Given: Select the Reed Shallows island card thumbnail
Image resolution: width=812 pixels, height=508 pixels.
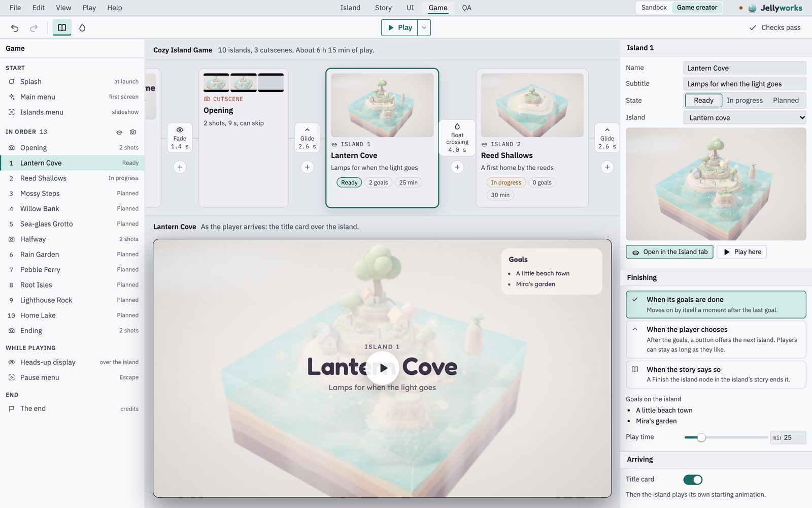Looking at the screenshot, I should point(532,105).
